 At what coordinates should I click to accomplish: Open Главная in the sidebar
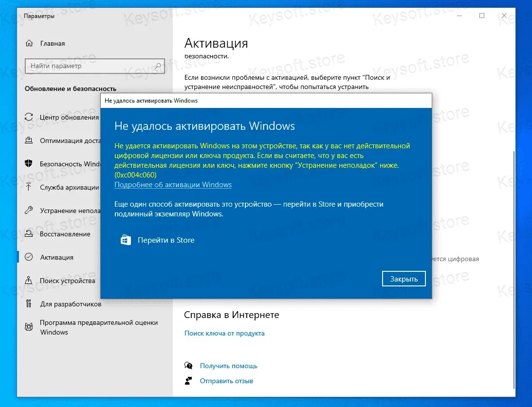[52, 43]
